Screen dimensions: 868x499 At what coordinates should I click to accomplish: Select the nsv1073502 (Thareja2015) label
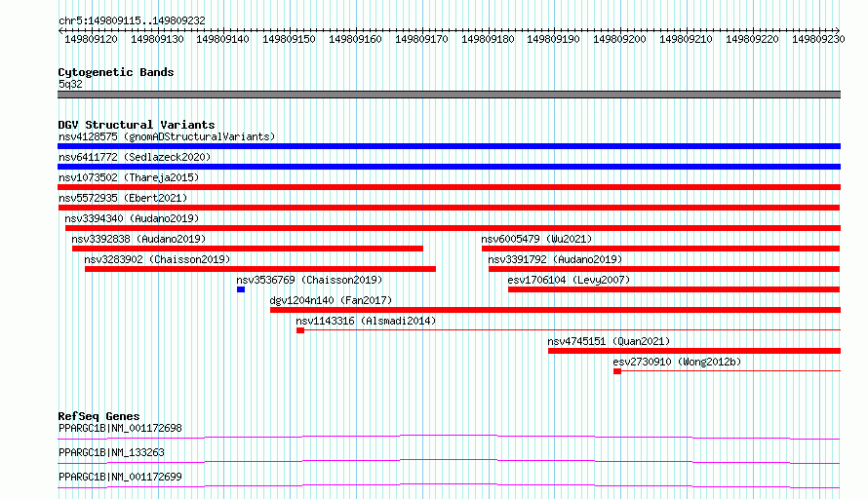tap(129, 177)
